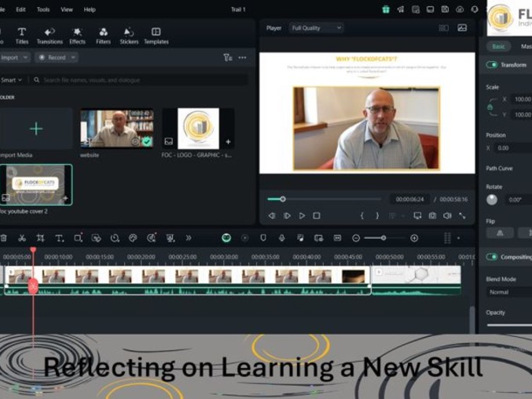Screen dimensions: 532x399
Task: Click the microphone voiceover icon
Action: 282,238
